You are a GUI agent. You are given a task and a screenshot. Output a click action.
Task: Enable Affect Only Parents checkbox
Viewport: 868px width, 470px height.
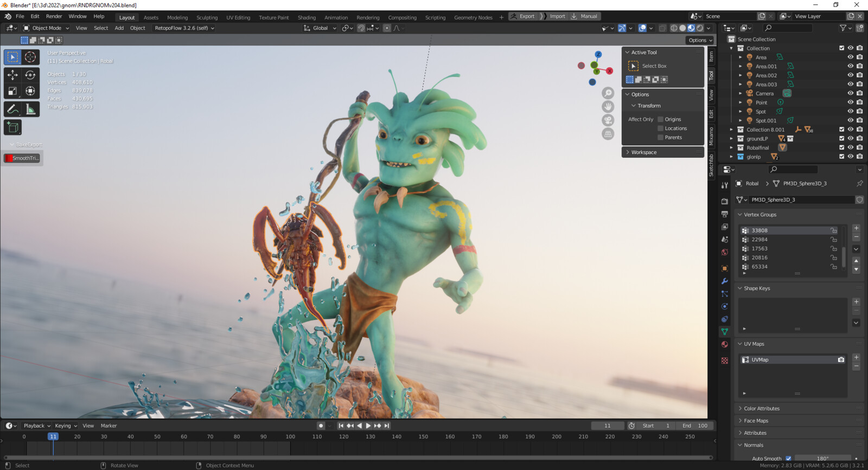[x=660, y=138]
